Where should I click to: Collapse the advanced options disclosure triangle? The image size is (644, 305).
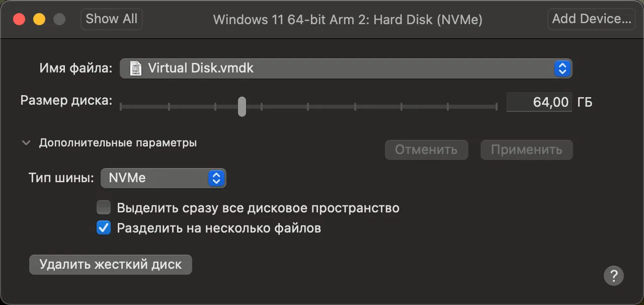coord(26,143)
